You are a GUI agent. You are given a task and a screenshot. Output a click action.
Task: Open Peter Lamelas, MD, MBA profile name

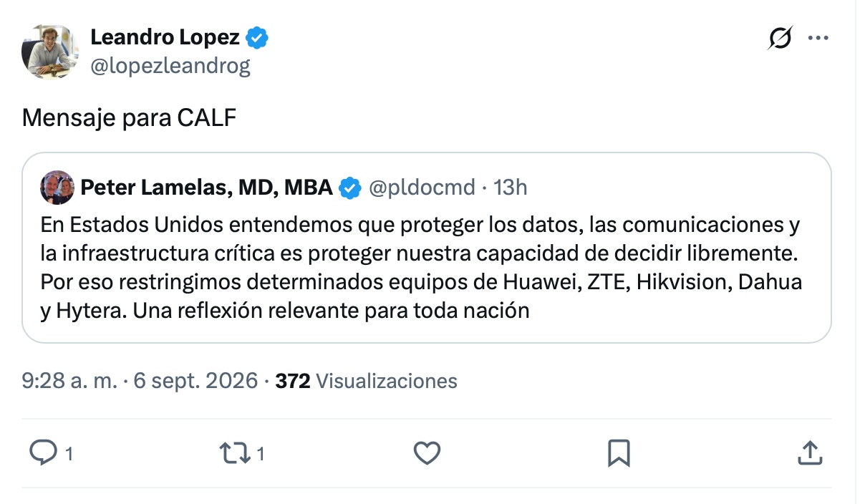tap(206, 188)
